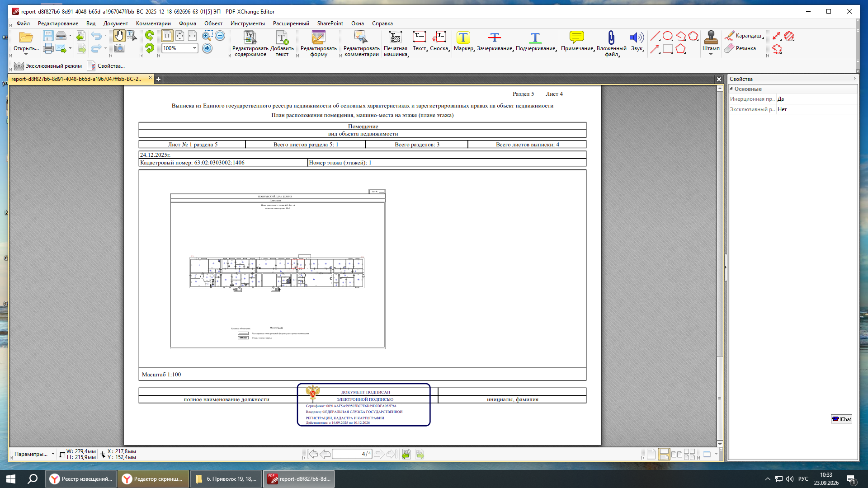Select the Hand tool
Screen dimensions: 868x488
(x=119, y=36)
